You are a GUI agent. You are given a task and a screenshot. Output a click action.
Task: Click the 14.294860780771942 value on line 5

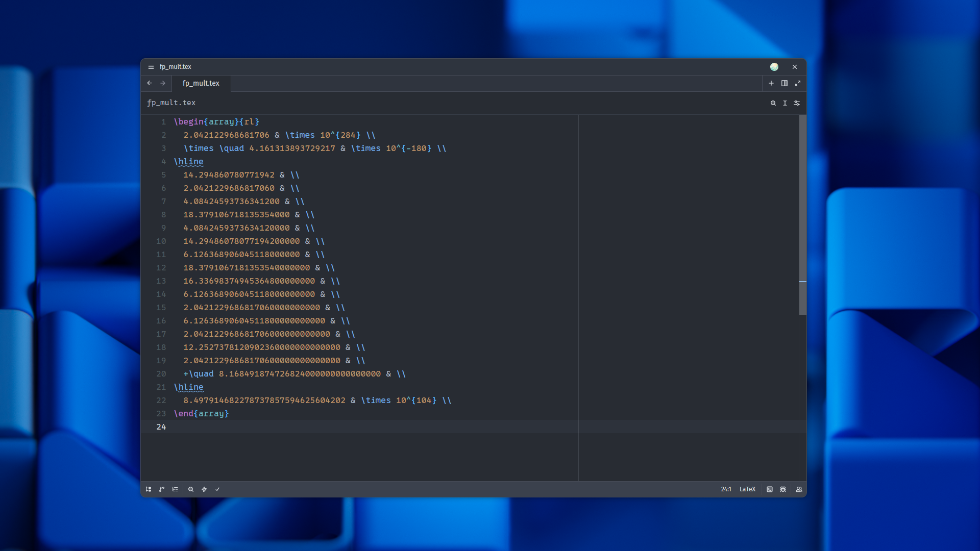(x=229, y=175)
